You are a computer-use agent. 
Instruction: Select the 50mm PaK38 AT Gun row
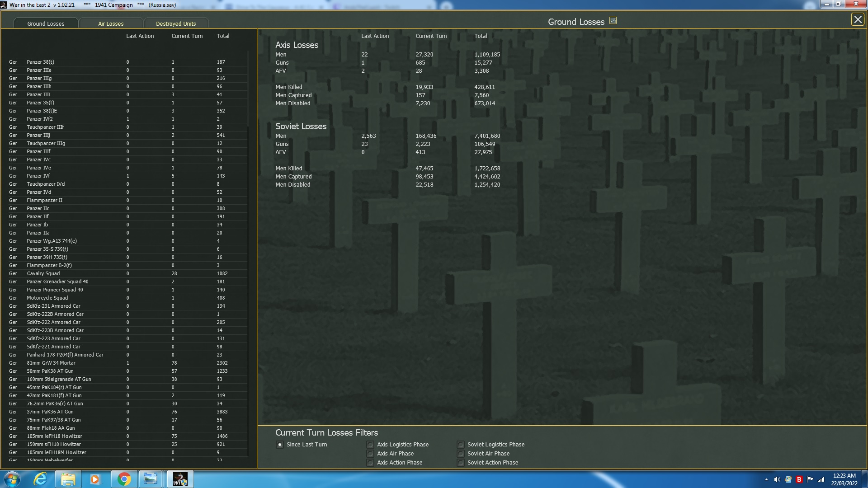coord(127,371)
